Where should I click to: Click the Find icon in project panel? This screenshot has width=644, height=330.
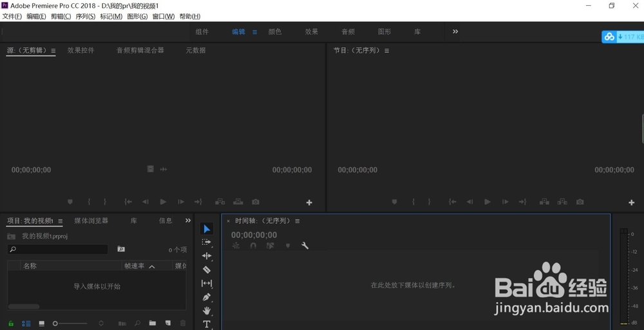[138, 324]
